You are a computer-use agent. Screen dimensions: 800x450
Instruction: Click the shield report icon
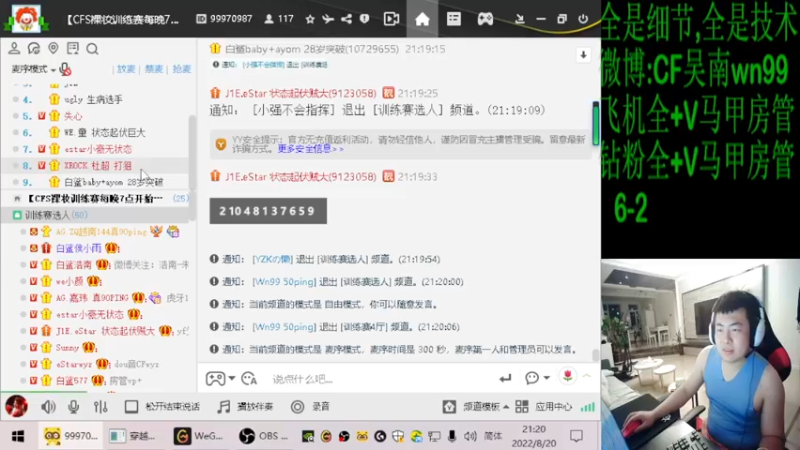click(364, 19)
